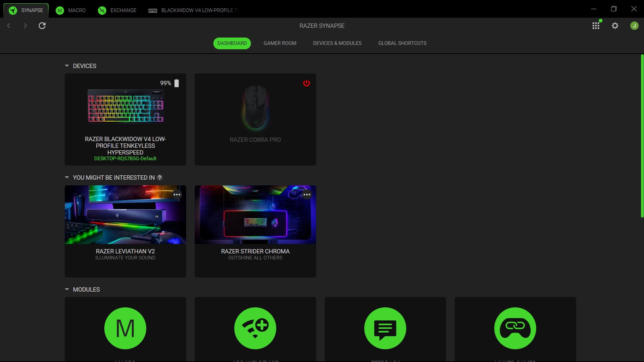
Task: Click the Razer Cobra Pro label
Action: [x=255, y=140]
